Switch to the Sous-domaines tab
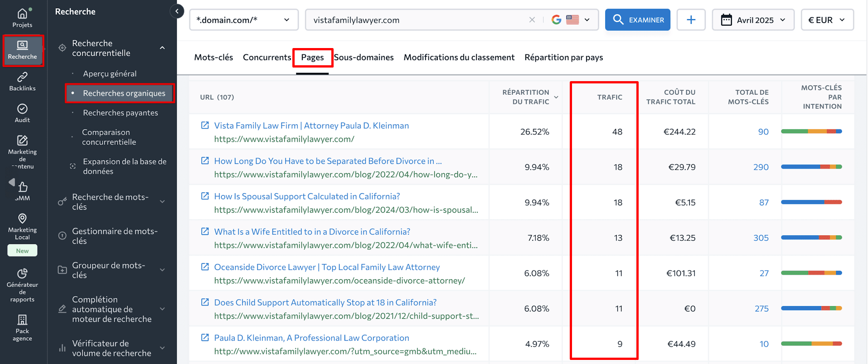This screenshot has width=868, height=364. [x=364, y=57]
